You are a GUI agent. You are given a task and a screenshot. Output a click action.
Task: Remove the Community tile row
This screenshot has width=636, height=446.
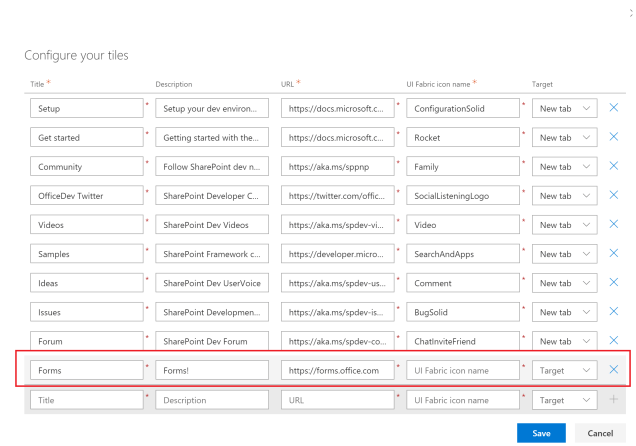[x=614, y=166]
